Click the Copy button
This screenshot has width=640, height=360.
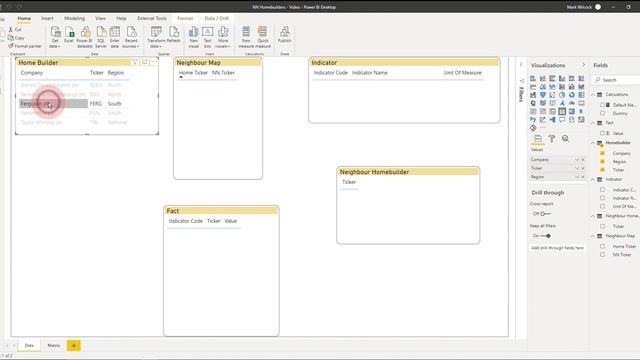16,38
